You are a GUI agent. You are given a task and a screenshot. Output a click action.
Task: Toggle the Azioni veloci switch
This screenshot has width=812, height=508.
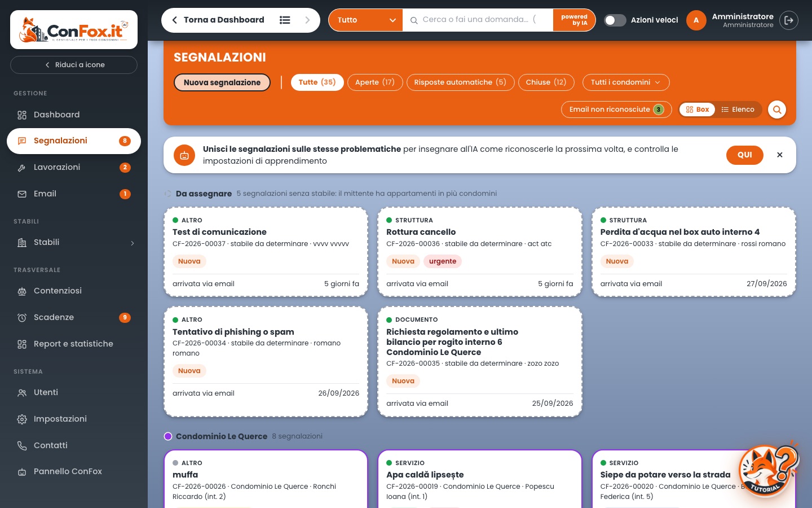[615, 20]
